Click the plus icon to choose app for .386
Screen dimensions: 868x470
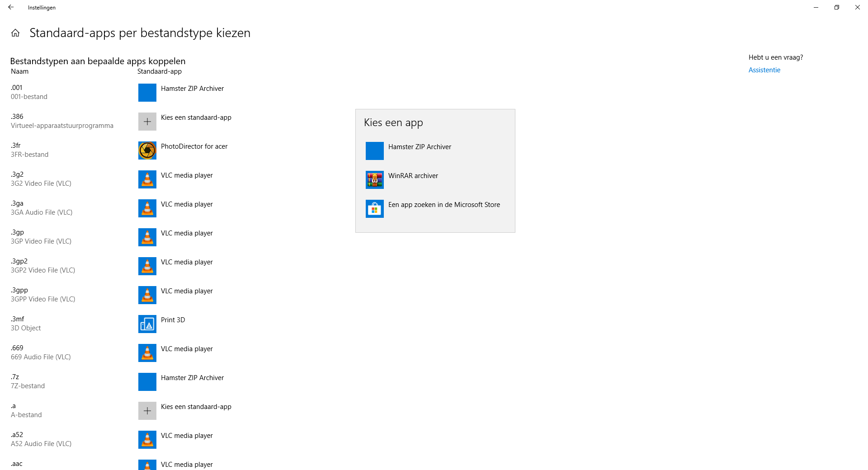147,122
